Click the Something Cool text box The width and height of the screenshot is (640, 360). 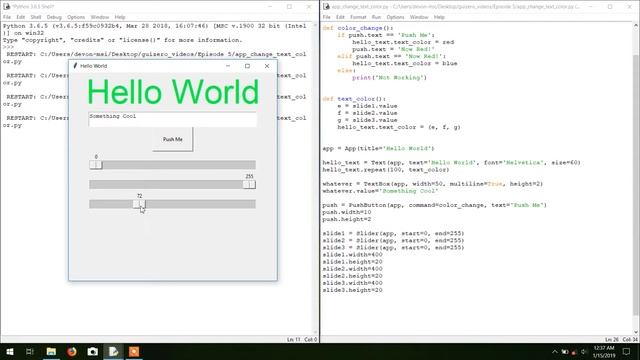click(x=173, y=119)
